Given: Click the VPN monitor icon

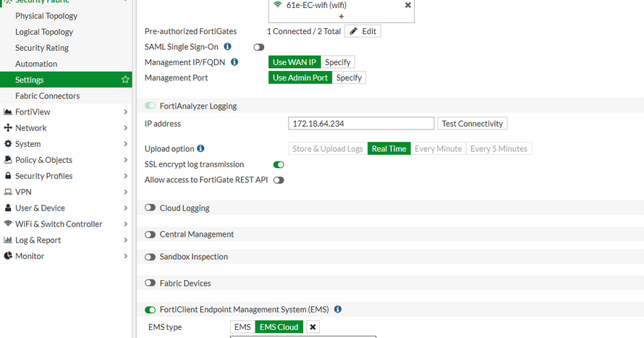Looking at the screenshot, I should [8, 192].
